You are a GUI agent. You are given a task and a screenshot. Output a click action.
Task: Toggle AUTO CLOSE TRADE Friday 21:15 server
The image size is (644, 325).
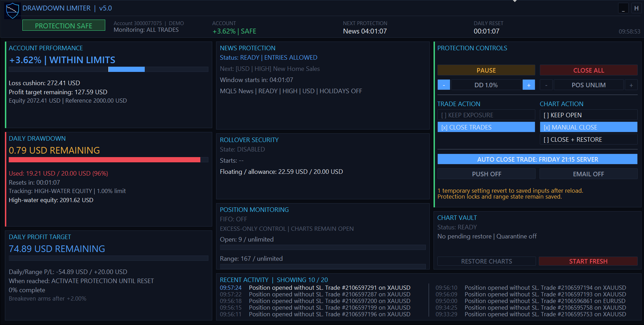(537, 159)
